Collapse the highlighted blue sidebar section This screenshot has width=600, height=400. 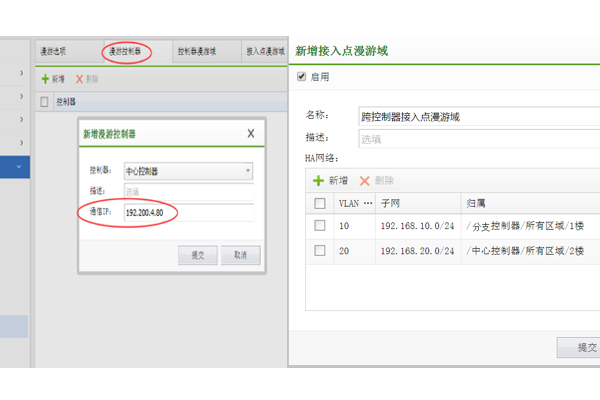pyautogui.click(x=22, y=167)
